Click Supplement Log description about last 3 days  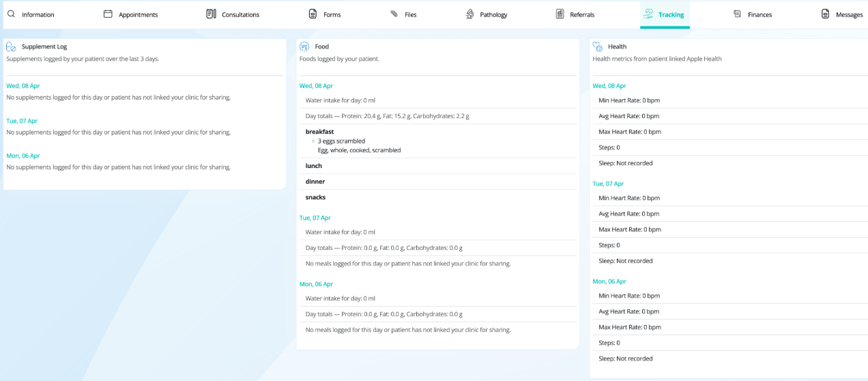pos(83,59)
